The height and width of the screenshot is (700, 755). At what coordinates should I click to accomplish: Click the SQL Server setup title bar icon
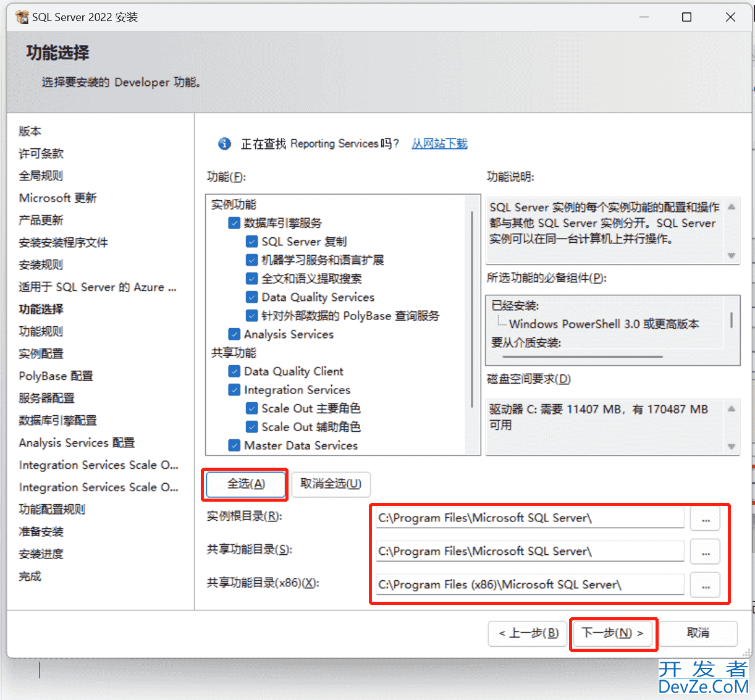(22, 17)
